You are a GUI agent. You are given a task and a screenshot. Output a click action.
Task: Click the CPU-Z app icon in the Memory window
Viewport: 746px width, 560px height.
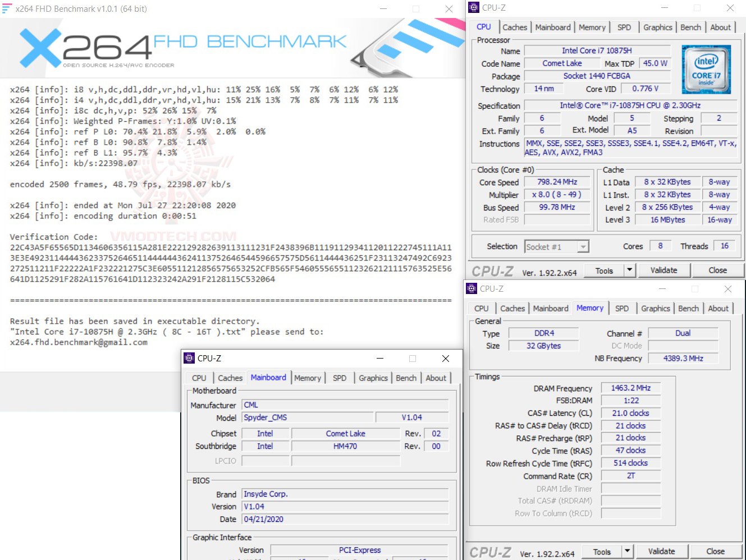tap(472, 289)
